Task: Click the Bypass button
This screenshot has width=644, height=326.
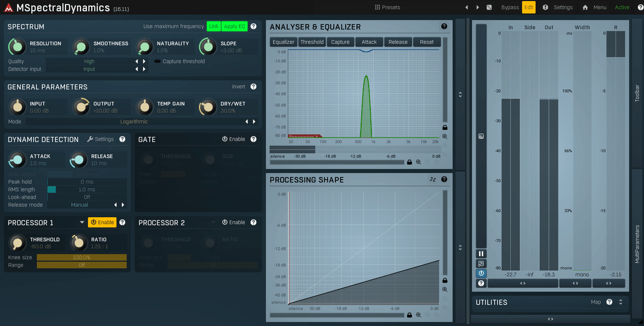Action: (510, 8)
